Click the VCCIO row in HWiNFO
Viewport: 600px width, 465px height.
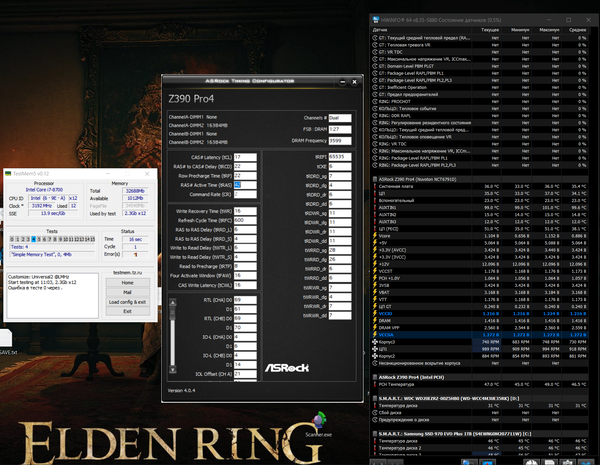[479, 313]
